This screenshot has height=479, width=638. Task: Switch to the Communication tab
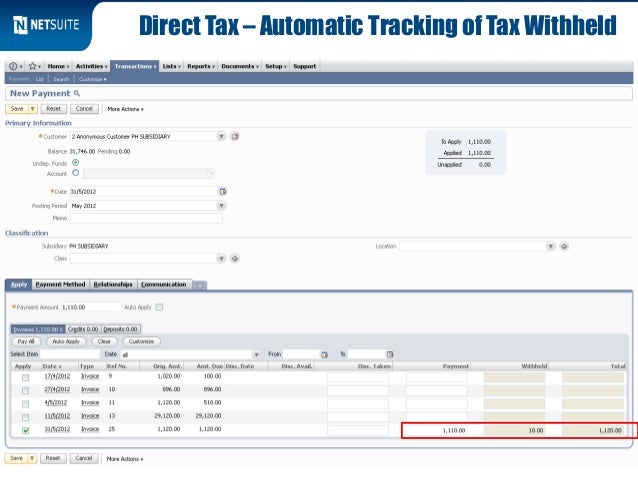tap(164, 284)
